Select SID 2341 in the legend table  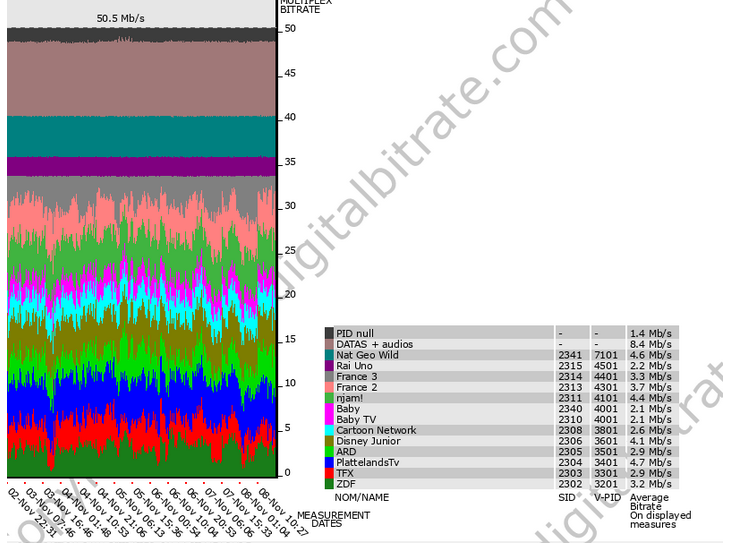click(570, 354)
